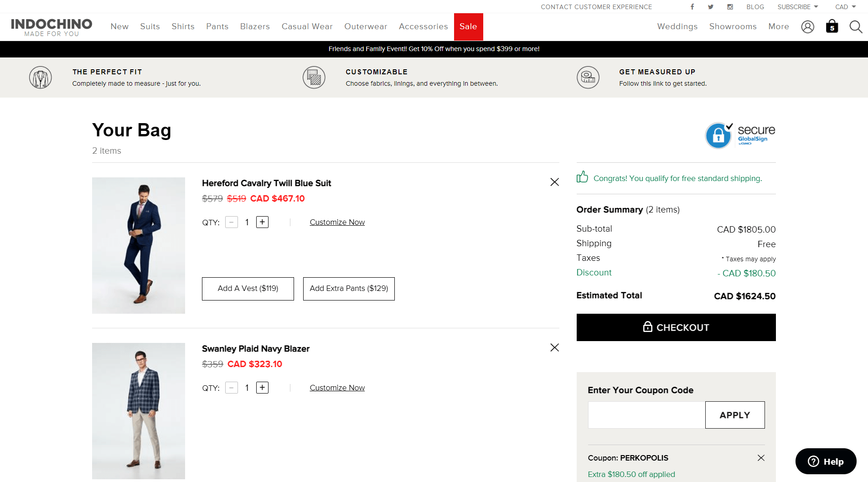Add a vest for $119
Screen dimensions: 868x482
pyautogui.click(x=248, y=289)
